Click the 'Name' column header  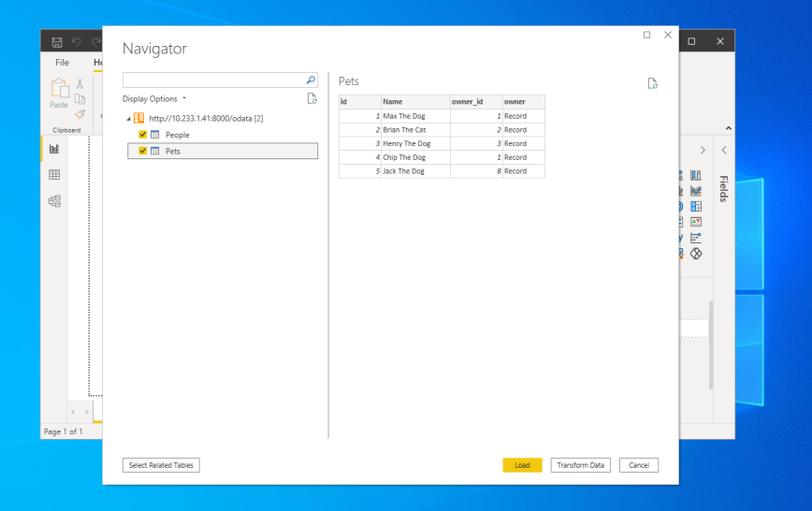(x=415, y=102)
